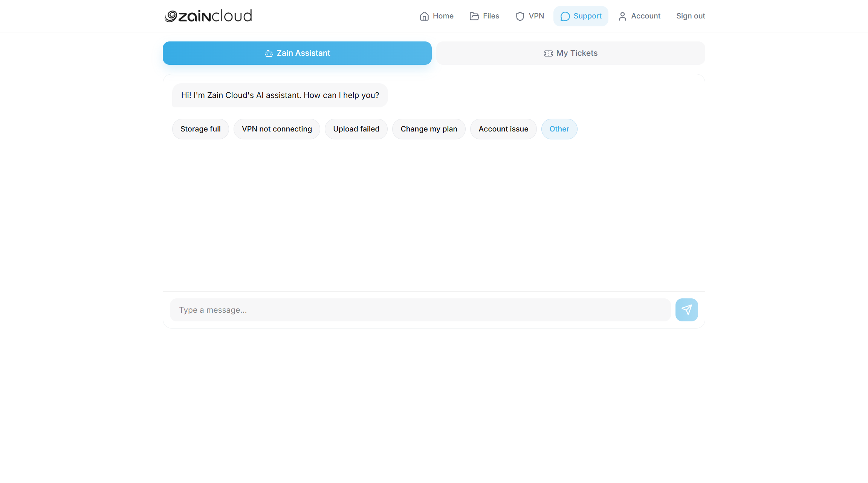Choose the Upload failed suggestion
The height and width of the screenshot is (483, 868).
coord(356,129)
